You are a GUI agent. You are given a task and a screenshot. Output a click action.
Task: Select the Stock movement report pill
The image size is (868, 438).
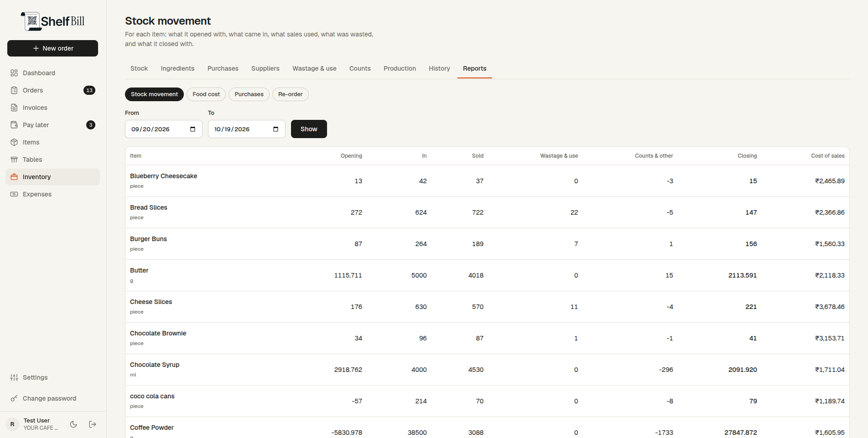[154, 94]
